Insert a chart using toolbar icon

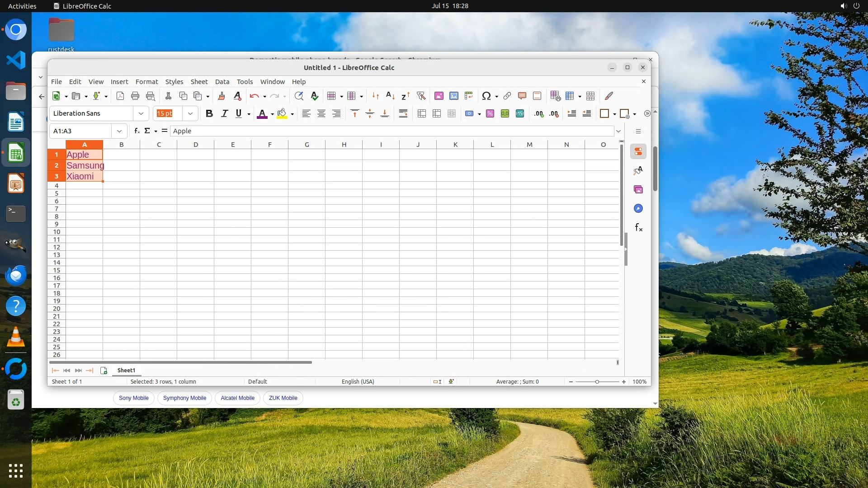[x=454, y=96]
